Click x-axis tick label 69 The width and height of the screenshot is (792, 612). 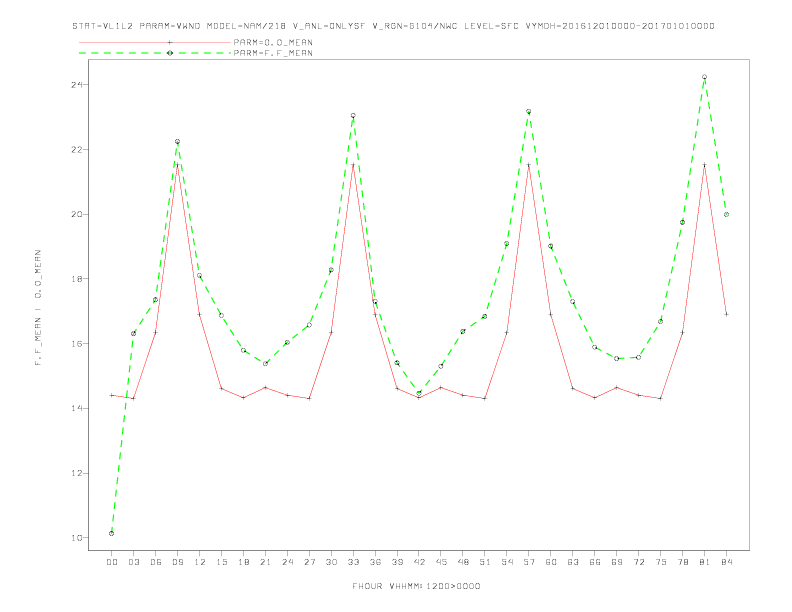click(617, 562)
